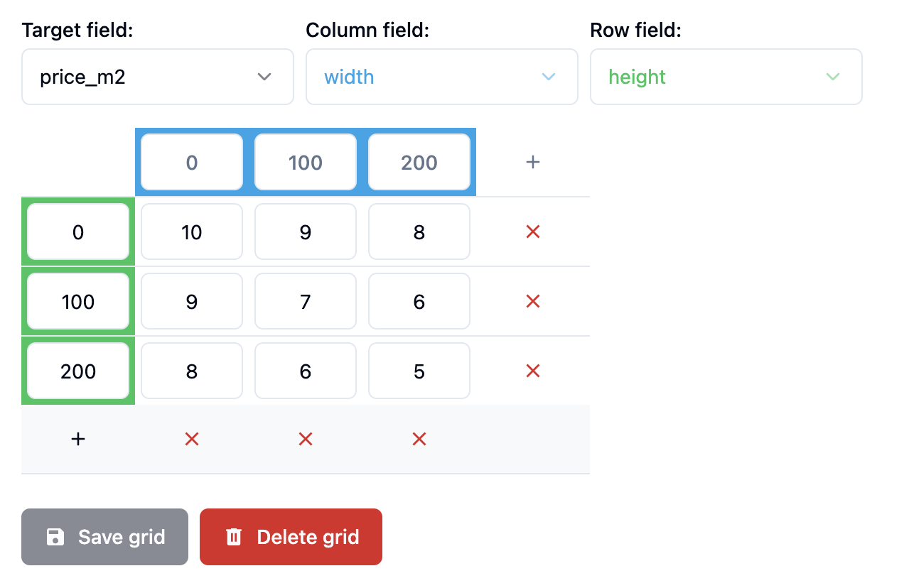Click the cell containing value 7

tap(305, 301)
